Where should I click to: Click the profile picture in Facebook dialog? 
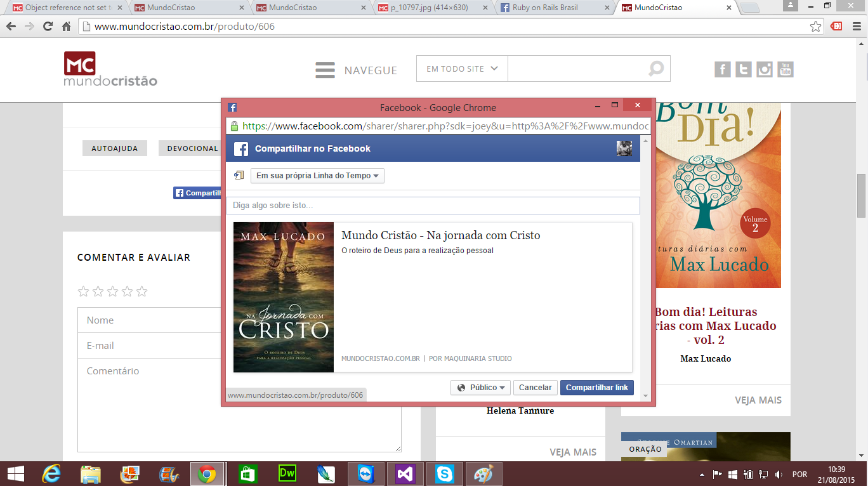click(x=624, y=148)
